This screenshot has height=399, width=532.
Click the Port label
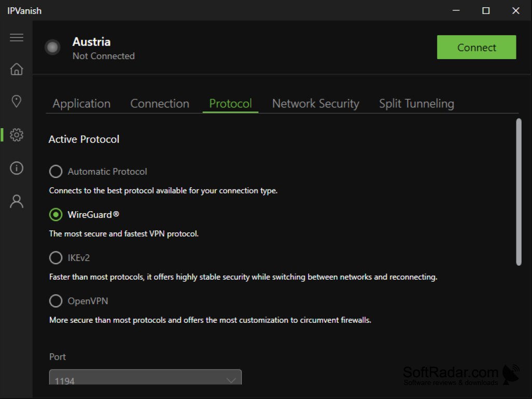click(57, 357)
